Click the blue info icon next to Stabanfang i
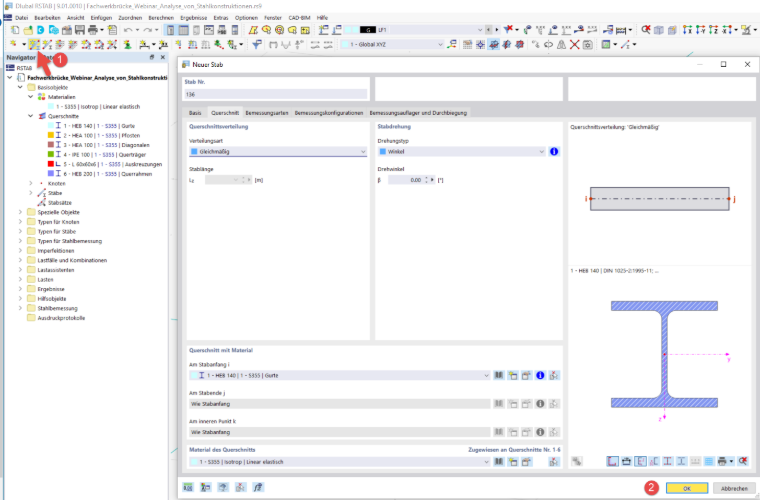Viewport: 760px width, 500px height. (540, 375)
